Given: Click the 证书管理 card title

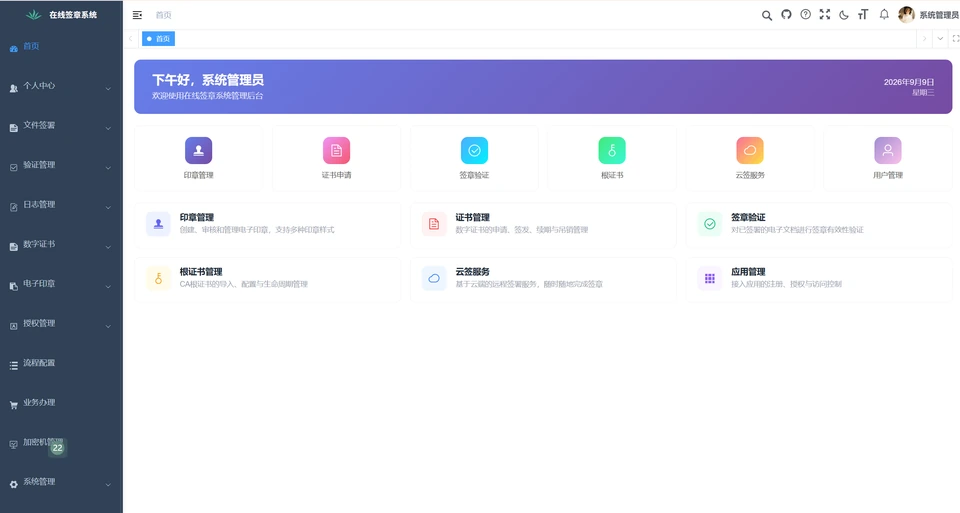Looking at the screenshot, I should tap(473, 217).
